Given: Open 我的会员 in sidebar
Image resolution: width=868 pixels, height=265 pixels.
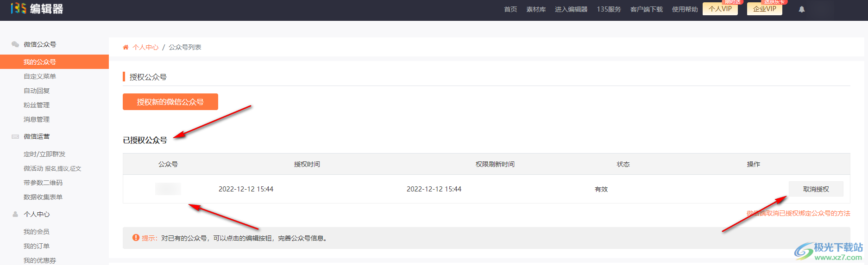Looking at the screenshot, I should tap(37, 232).
